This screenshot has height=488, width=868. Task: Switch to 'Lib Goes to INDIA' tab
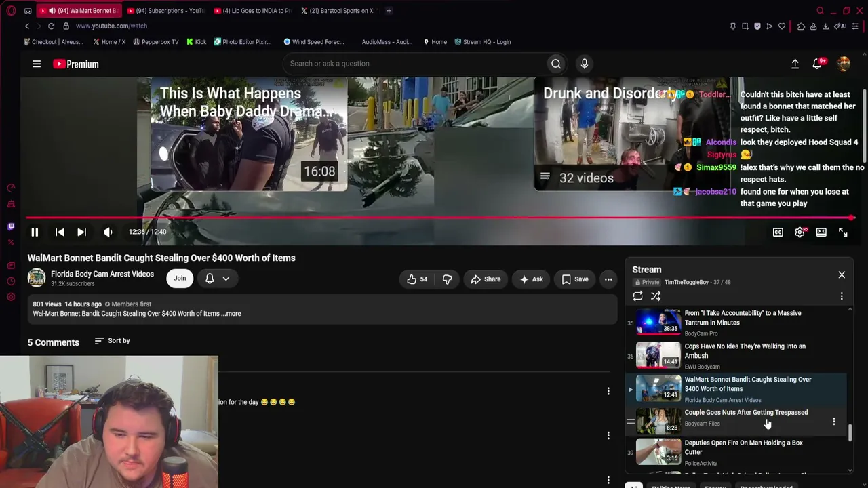tap(252, 11)
